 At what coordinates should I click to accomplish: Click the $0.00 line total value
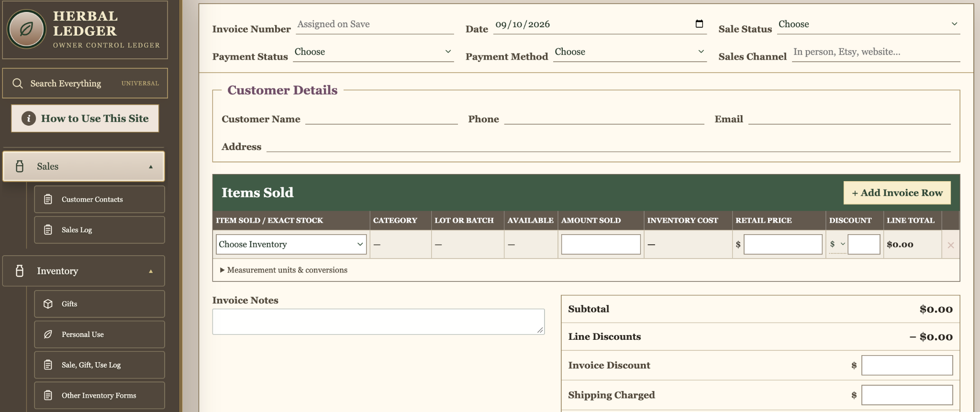tap(900, 245)
